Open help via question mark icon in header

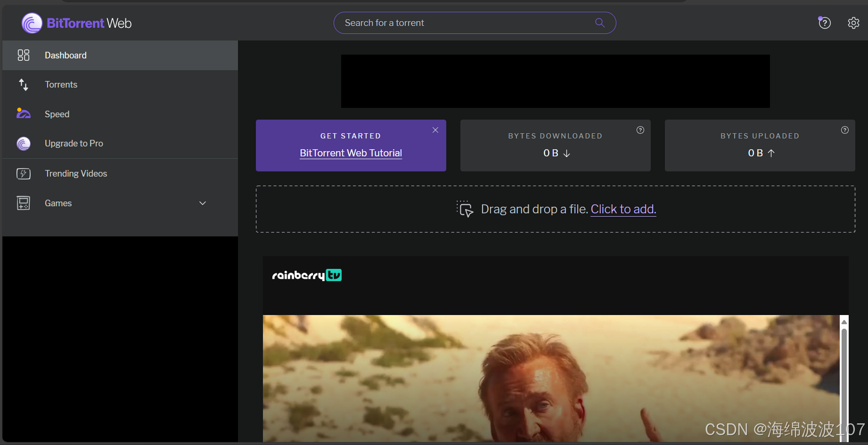[824, 23]
